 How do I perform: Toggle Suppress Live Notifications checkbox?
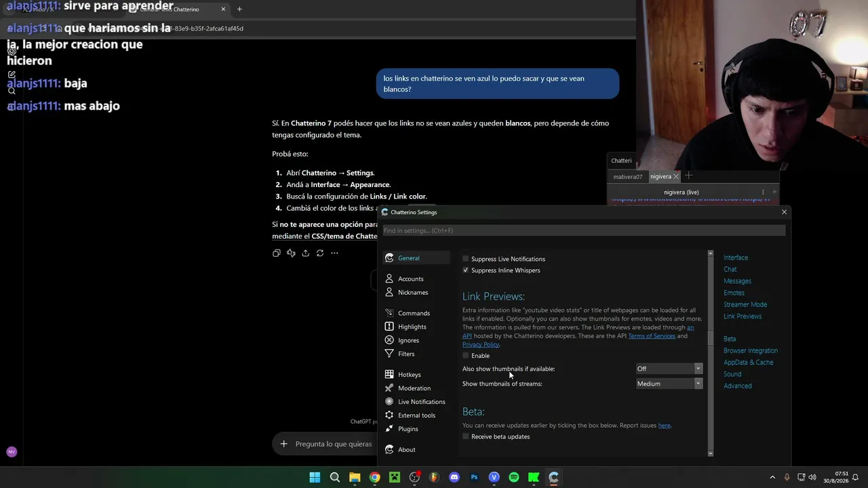pos(466,259)
